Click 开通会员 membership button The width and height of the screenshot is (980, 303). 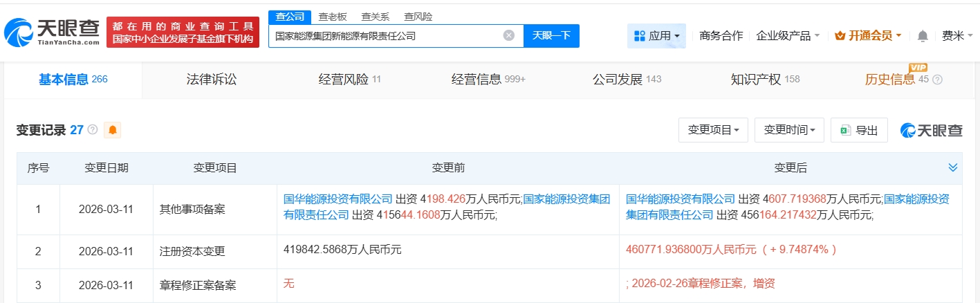point(868,36)
